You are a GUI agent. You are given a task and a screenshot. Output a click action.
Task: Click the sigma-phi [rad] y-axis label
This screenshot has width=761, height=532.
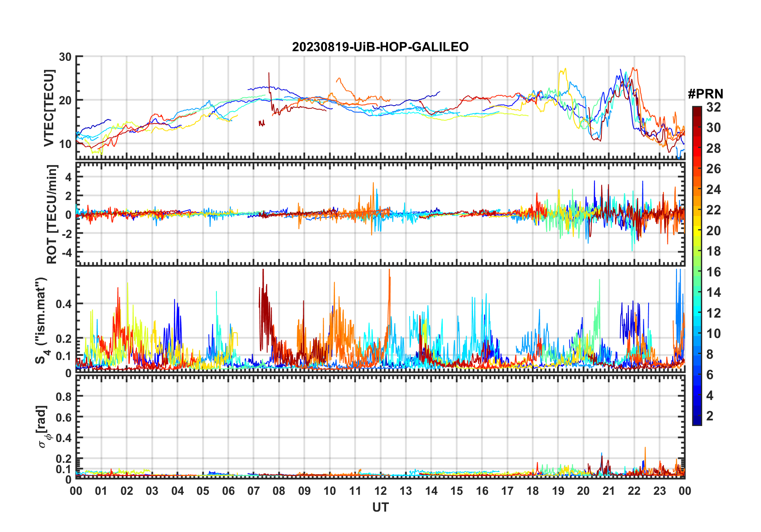tap(42, 427)
